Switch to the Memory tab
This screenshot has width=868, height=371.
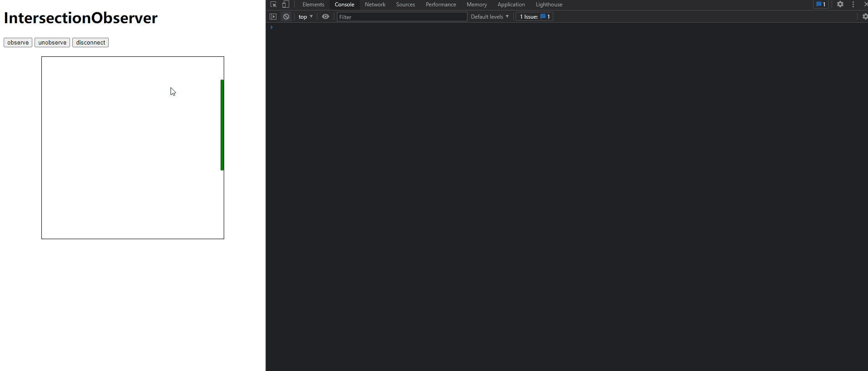[x=477, y=5]
